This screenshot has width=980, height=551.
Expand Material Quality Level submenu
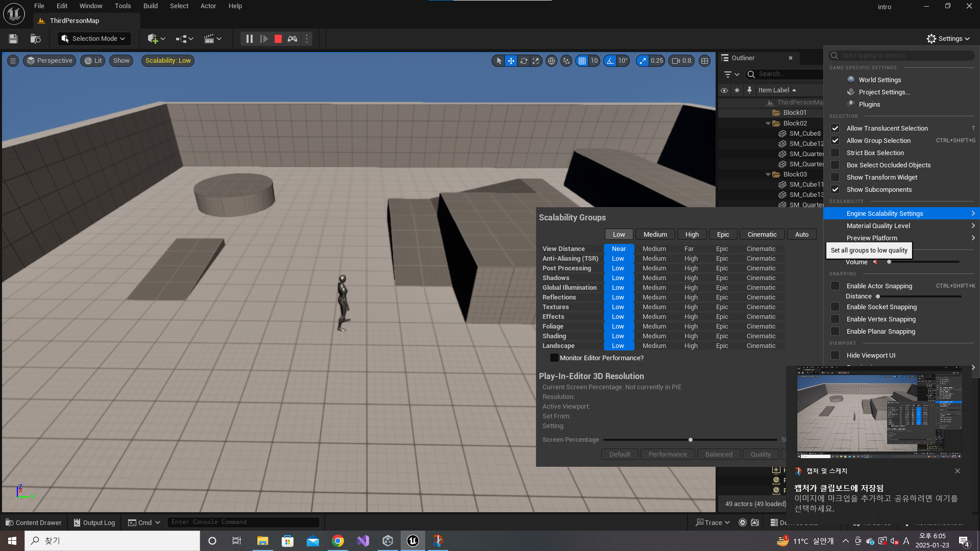pyautogui.click(x=901, y=226)
